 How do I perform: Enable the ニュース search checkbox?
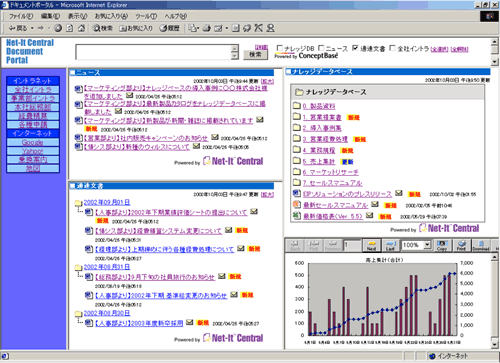pos(321,48)
